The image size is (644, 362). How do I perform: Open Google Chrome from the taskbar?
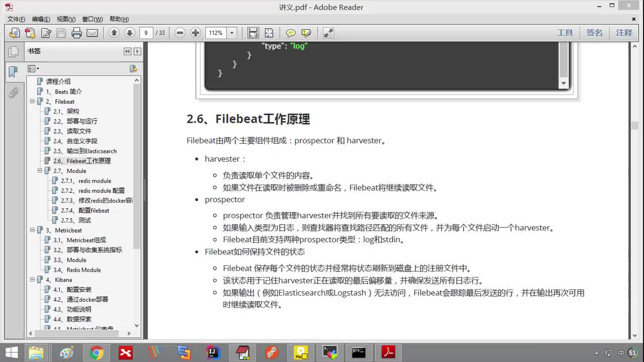click(x=96, y=353)
